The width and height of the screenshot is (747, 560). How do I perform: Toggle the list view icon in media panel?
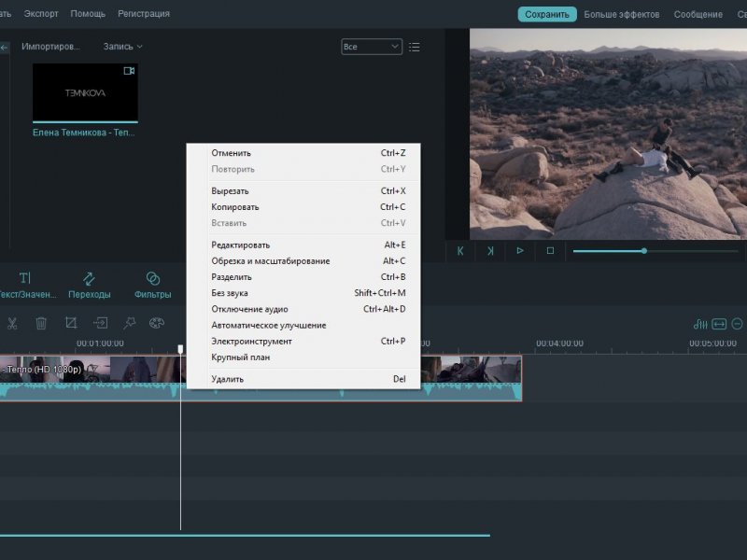[x=415, y=47]
